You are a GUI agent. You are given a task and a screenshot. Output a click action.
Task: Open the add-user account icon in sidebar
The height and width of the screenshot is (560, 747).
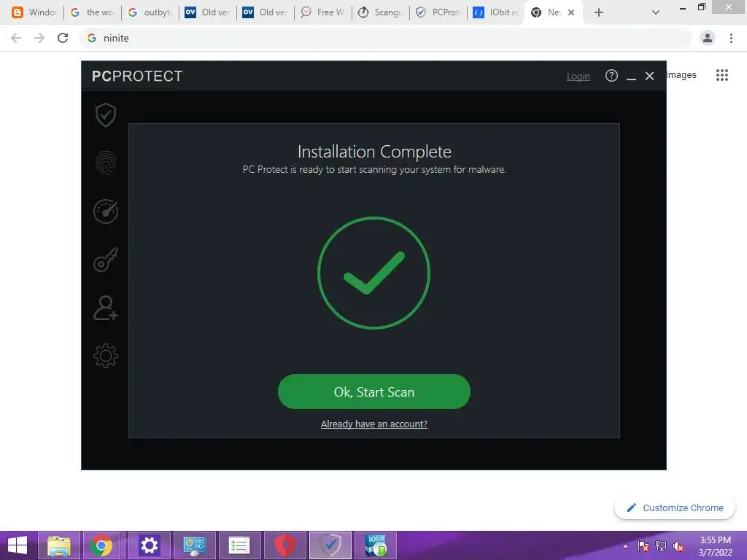coord(105,308)
